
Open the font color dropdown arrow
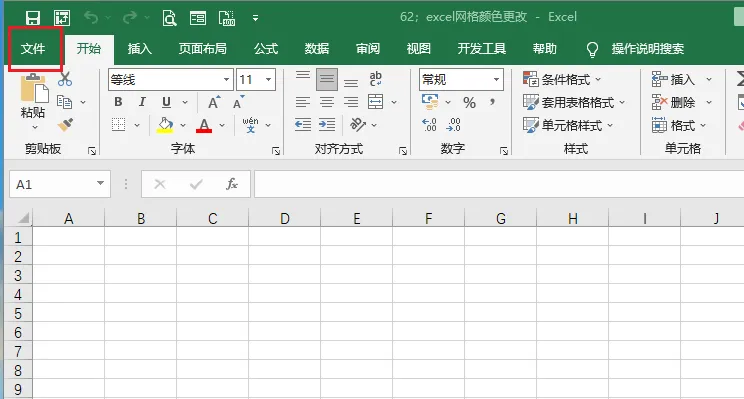click(222, 125)
